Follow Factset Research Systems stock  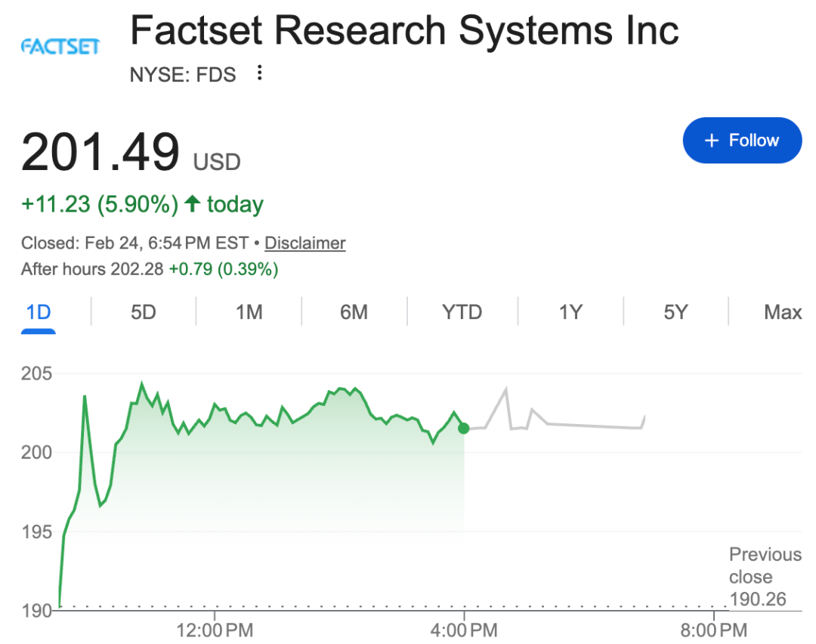click(x=742, y=141)
